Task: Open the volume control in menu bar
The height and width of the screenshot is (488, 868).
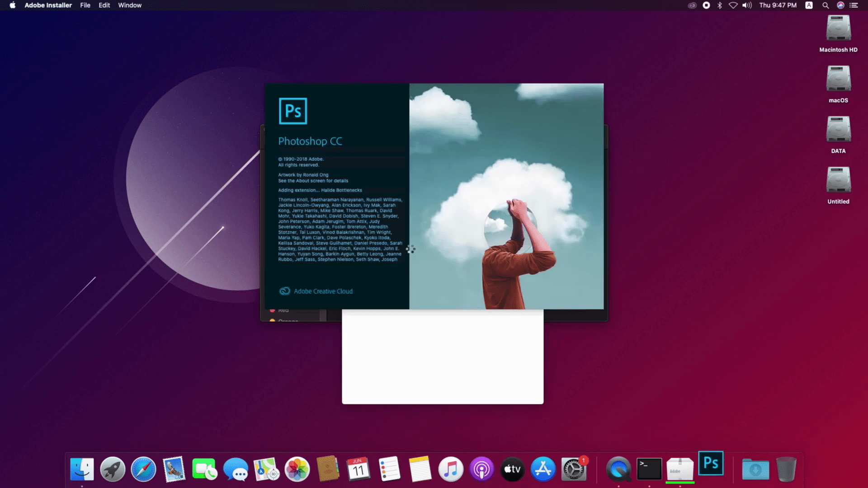Action: click(x=747, y=5)
